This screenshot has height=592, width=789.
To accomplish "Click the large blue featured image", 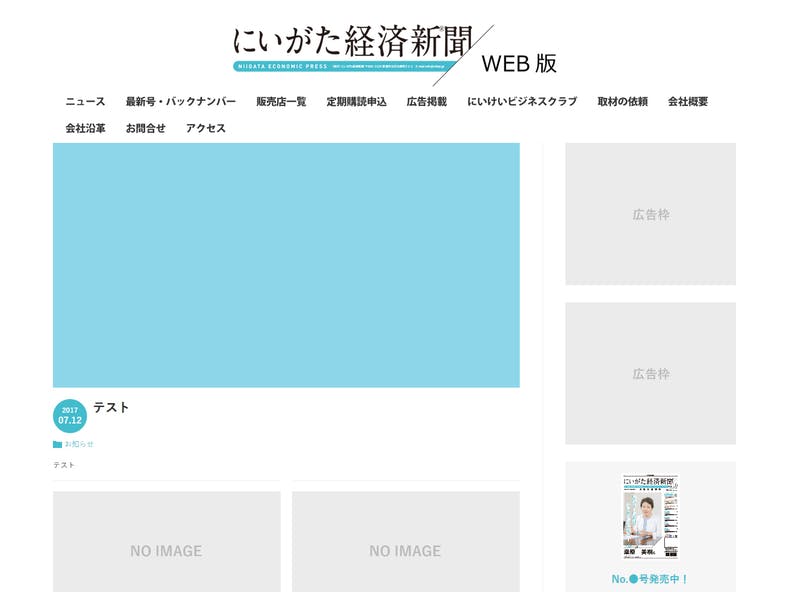I will 286,265.
